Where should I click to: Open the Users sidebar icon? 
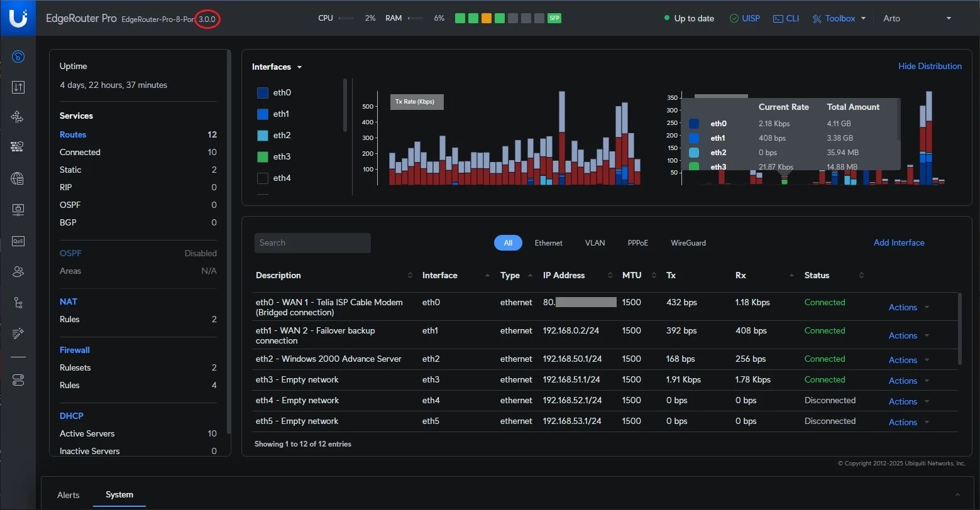pos(18,272)
